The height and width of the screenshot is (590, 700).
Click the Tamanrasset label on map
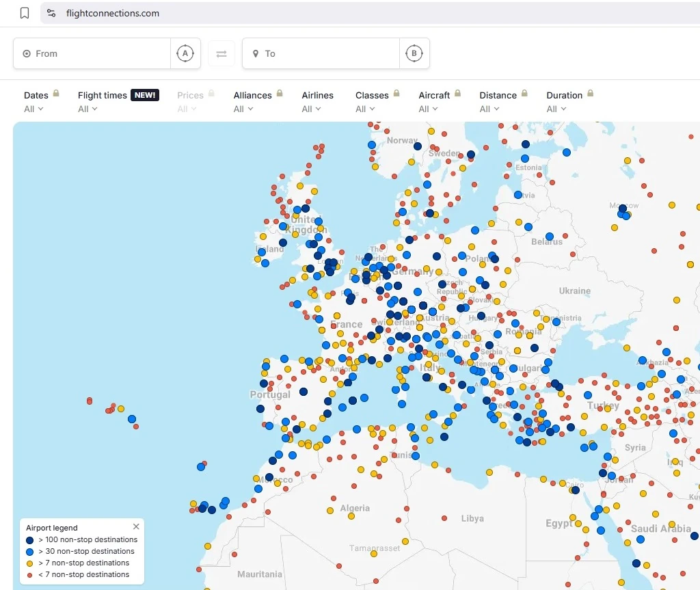click(375, 548)
